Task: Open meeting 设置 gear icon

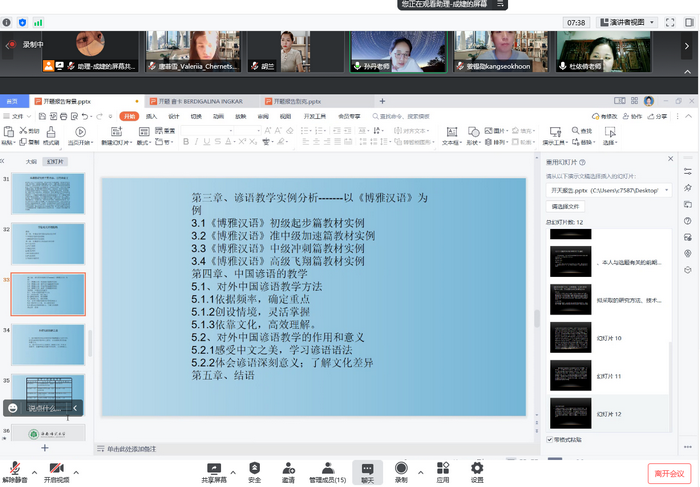Action: click(x=477, y=468)
